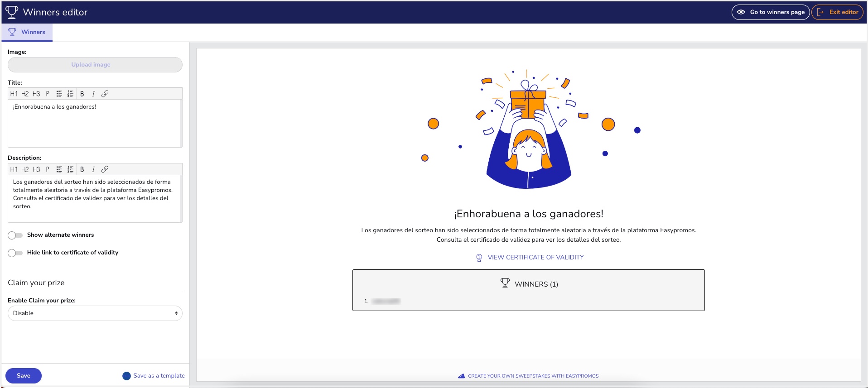Open the Enable Claim your prize dropdown
Viewport: 868px width, 388px height.
[95, 313]
